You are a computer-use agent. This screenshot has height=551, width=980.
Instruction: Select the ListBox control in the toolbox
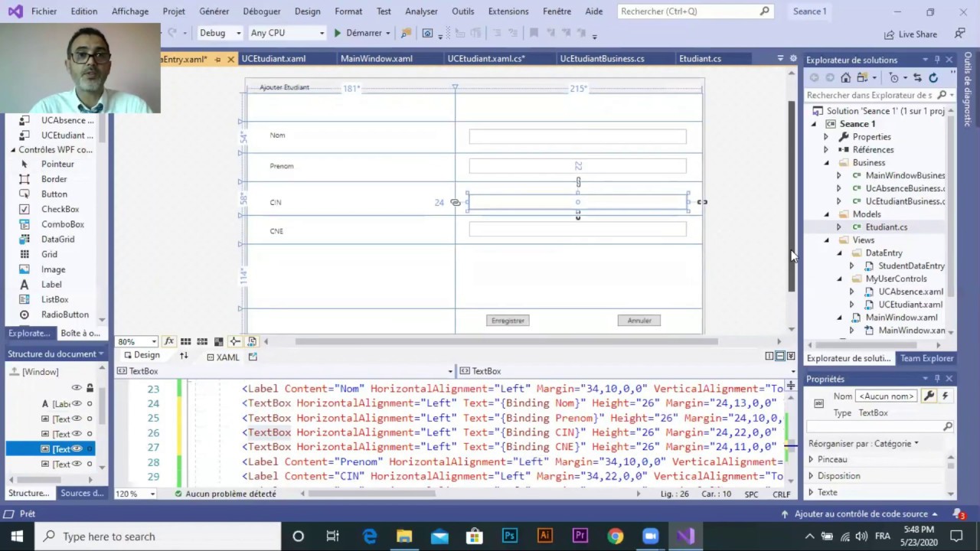pyautogui.click(x=54, y=299)
